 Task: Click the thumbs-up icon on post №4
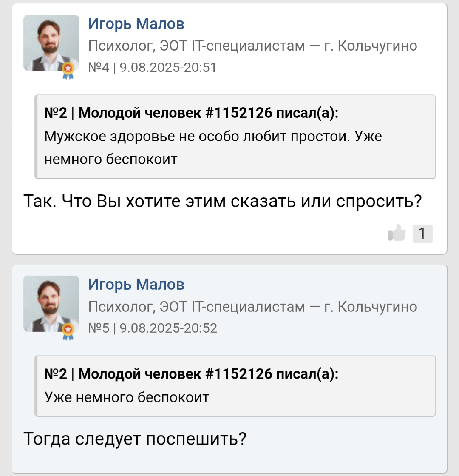tap(397, 233)
